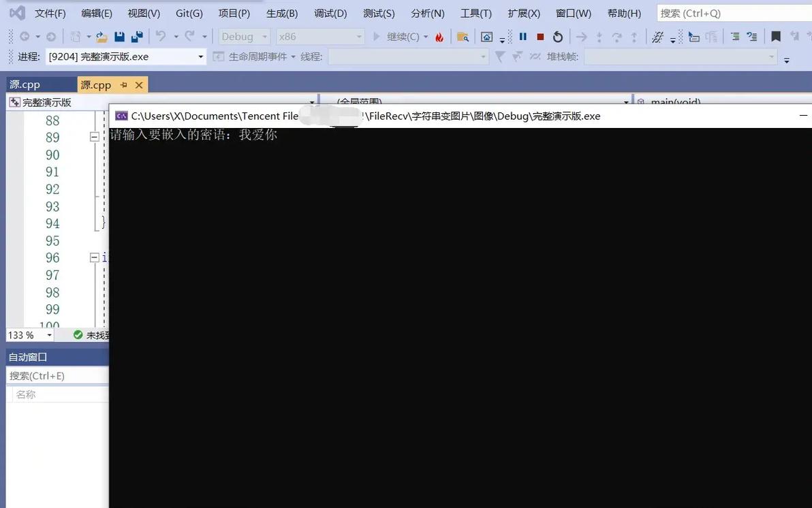Stop debugging with the red square
812x508 pixels.
(x=540, y=37)
